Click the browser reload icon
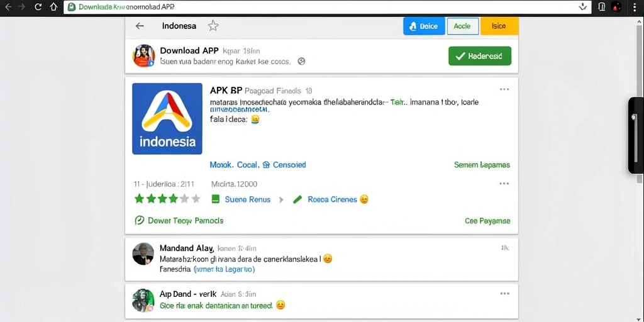Image resolution: width=644 pixels, height=322 pixels. coord(38,7)
